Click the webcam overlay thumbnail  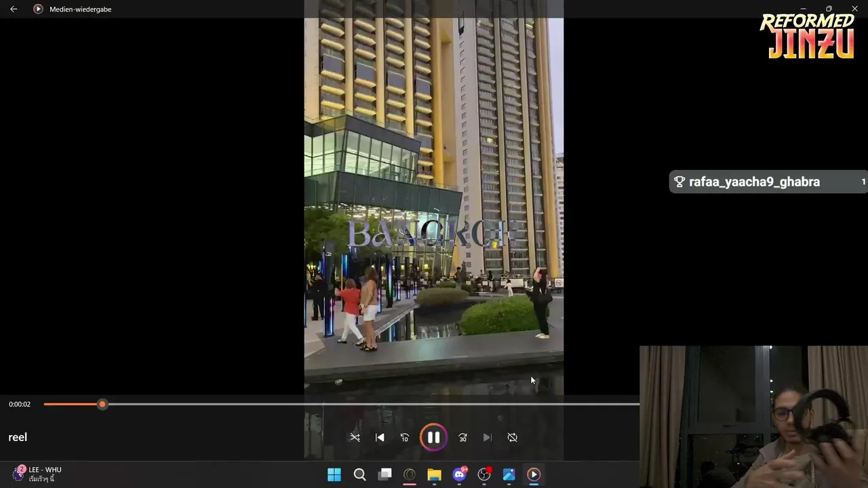[753, 417]
